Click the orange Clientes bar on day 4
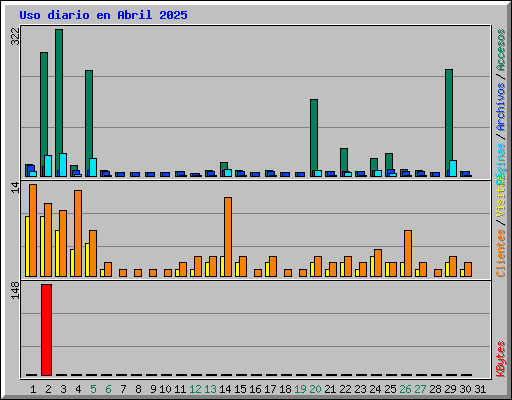 point(78,233)
